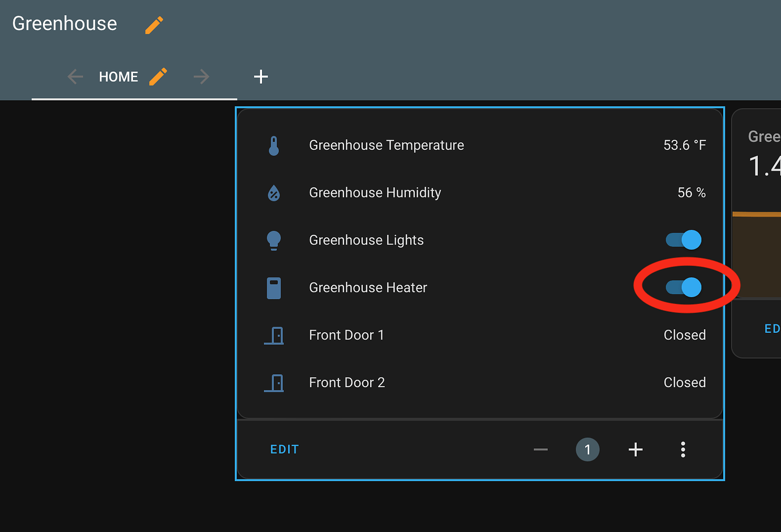Toggle the Greenhouse Lights switch

pyautogui.click(x=684, y=240)
